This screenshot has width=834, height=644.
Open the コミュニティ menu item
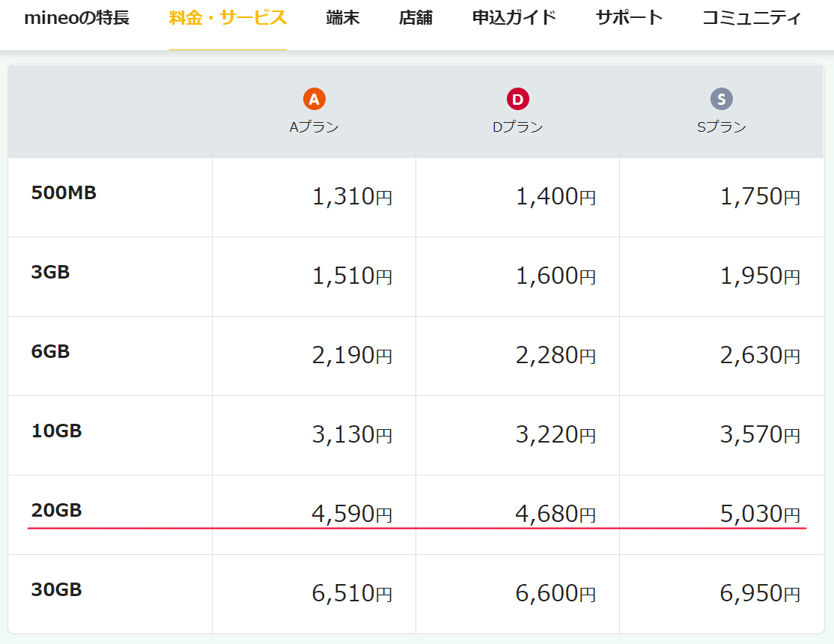(751, 18)
